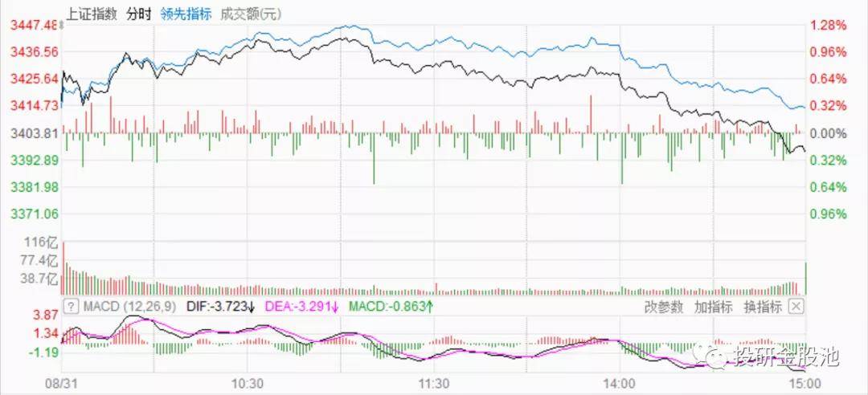The height and width of the screenshot is (395, 868).
Task: Click the 1.28% percentage axis label
Action: [x=828, y=25]
